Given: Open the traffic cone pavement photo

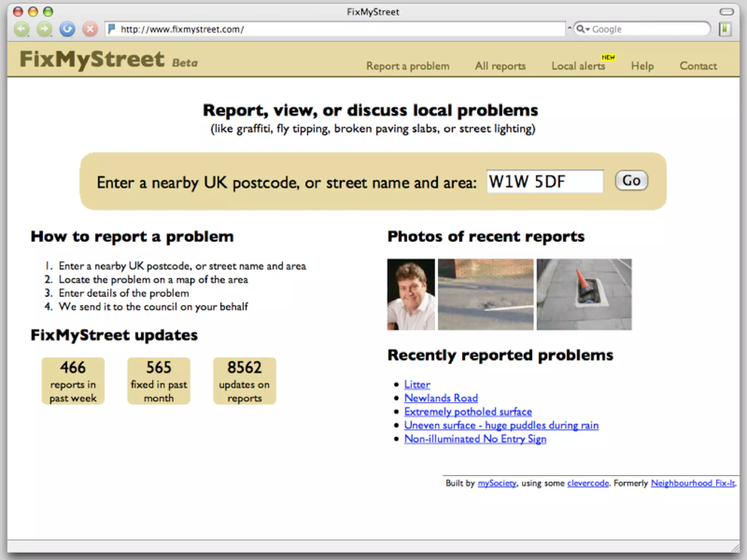Looking at the screenshot, I should [584, 294].
